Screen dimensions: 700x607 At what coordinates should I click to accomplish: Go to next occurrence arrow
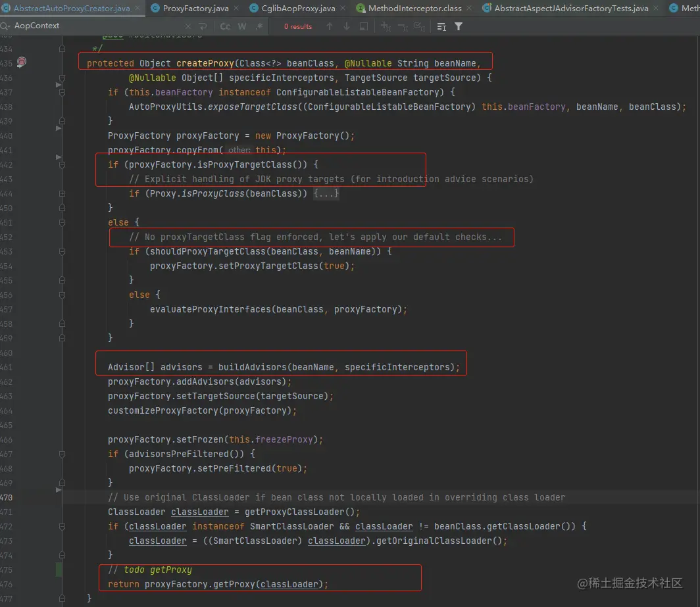(x=347, y=26)
